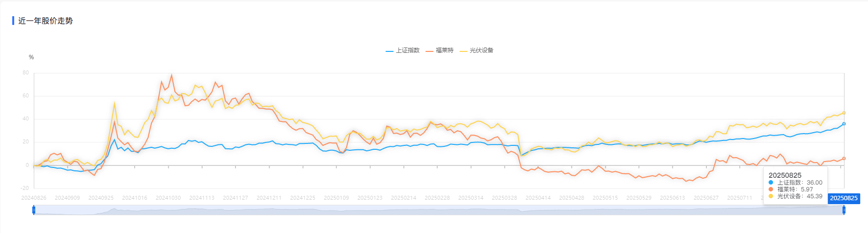This screenshot has height=233, width=868.
Task: Click the blue 上证指数 endpoint marker
Action: coord(844,124)
